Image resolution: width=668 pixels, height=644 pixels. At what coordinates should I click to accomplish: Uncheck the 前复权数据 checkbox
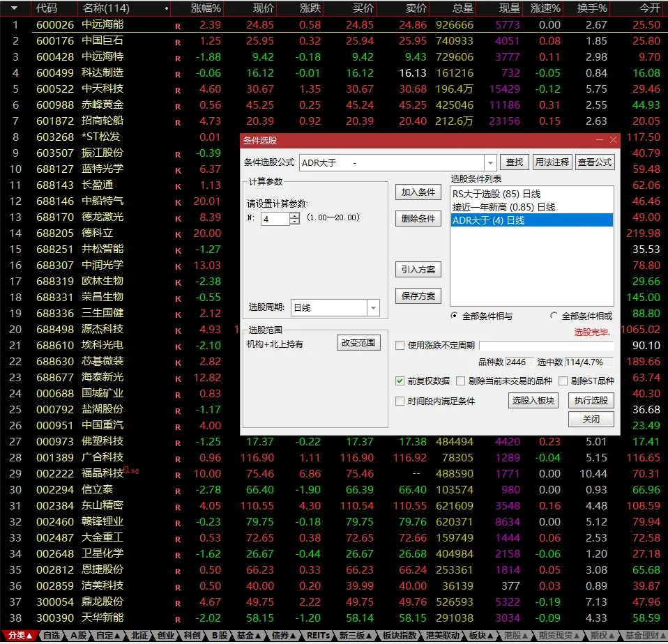pos(400,381)
